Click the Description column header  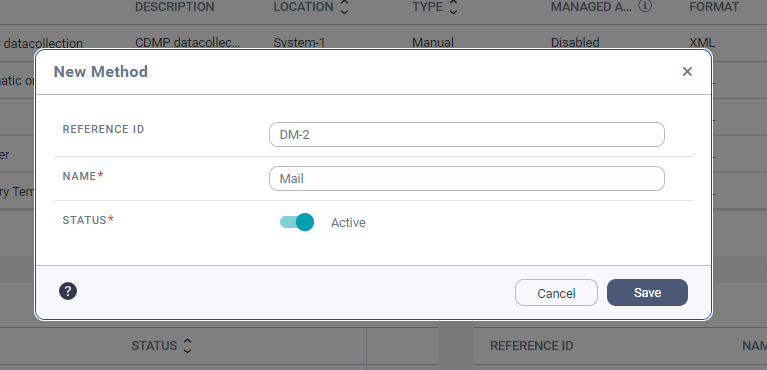[175, 7]
